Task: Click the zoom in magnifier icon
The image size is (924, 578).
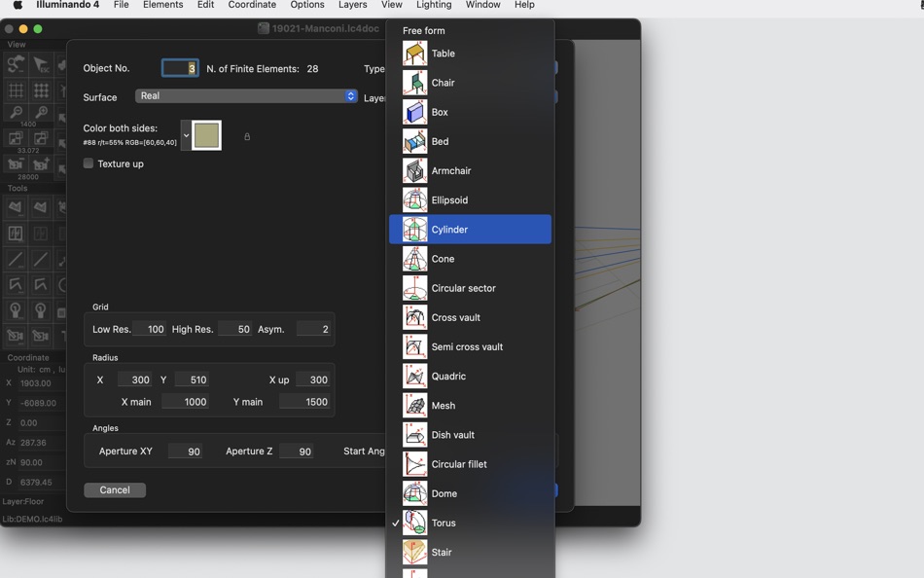Action: [x=41, y=112]
